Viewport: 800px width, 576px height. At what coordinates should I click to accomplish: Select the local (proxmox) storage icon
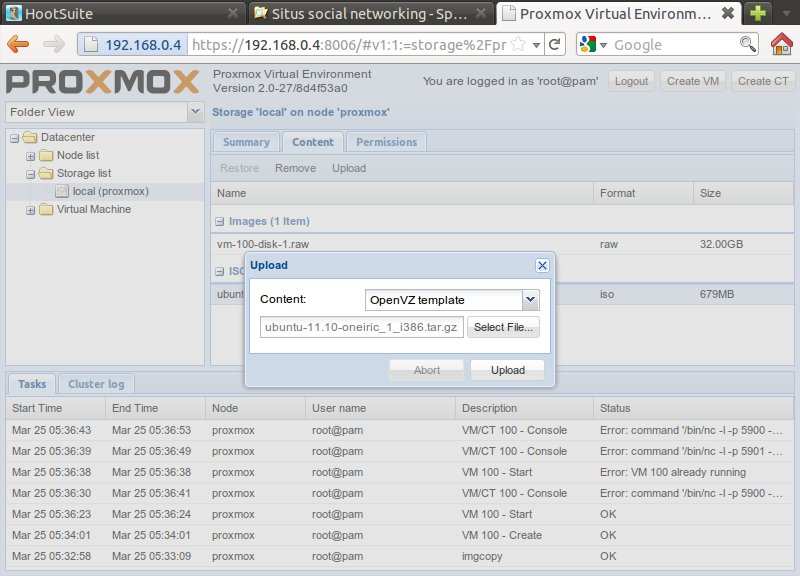[x=62, y=191]
